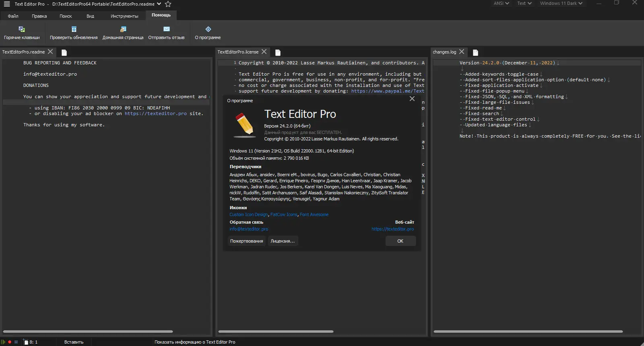Click the readme pane horizontal scrollbar
Image resolution: width=644 pixels, height=346 pixels.
coord(88,332)
